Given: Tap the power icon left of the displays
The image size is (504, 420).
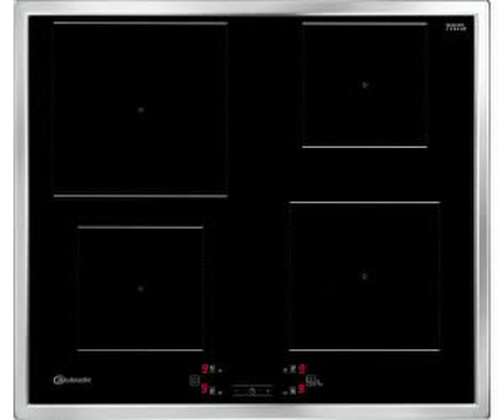Looking at the screenshot, I should click(193, 381).
